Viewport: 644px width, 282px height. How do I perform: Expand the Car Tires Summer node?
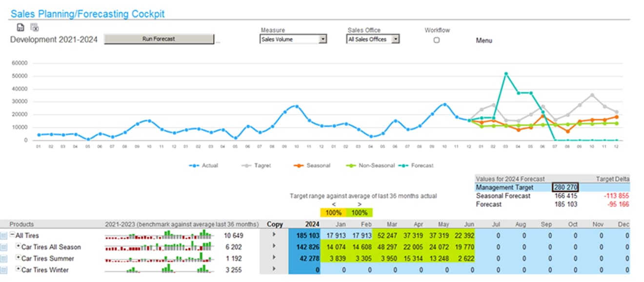pos(18,258)
